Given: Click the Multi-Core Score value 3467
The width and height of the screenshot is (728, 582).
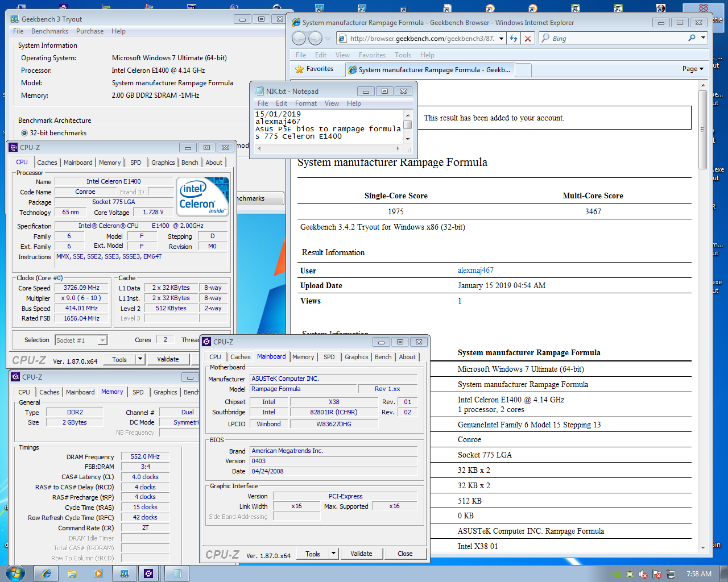Looking at the screenshot, I should click(x=593, y=211).
